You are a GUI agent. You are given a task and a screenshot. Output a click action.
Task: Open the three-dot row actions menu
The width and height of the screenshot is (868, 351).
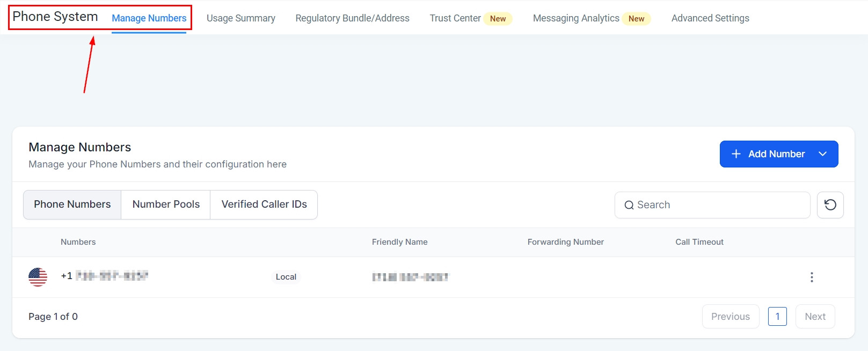click(812, 277)
